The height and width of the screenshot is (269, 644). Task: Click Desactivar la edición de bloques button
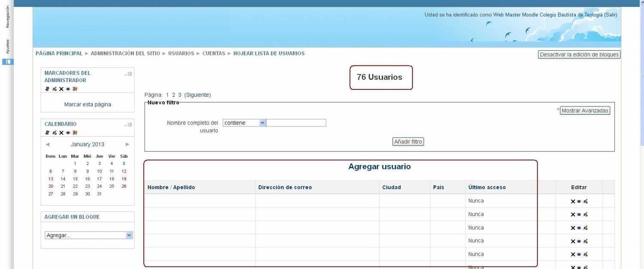(579, 55)
